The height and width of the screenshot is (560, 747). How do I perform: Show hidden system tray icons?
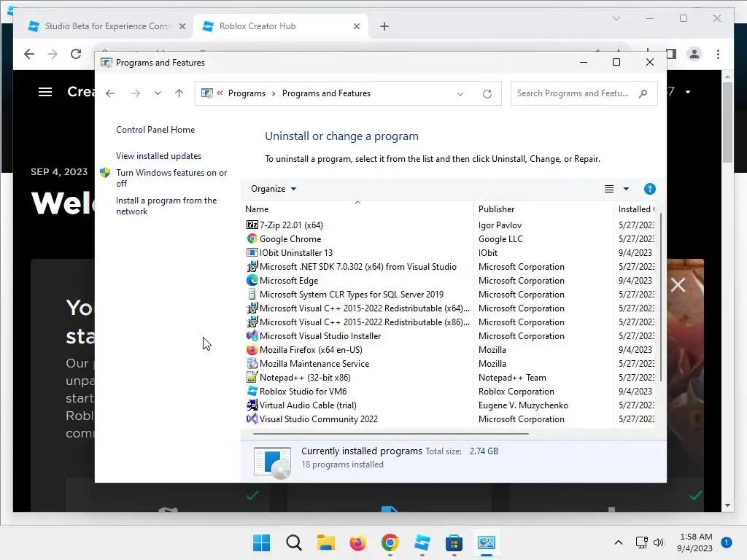[619, 542]
